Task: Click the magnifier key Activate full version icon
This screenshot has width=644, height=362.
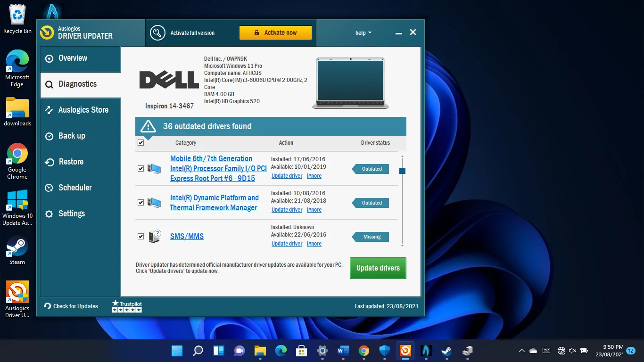Action: coord(157,33)
